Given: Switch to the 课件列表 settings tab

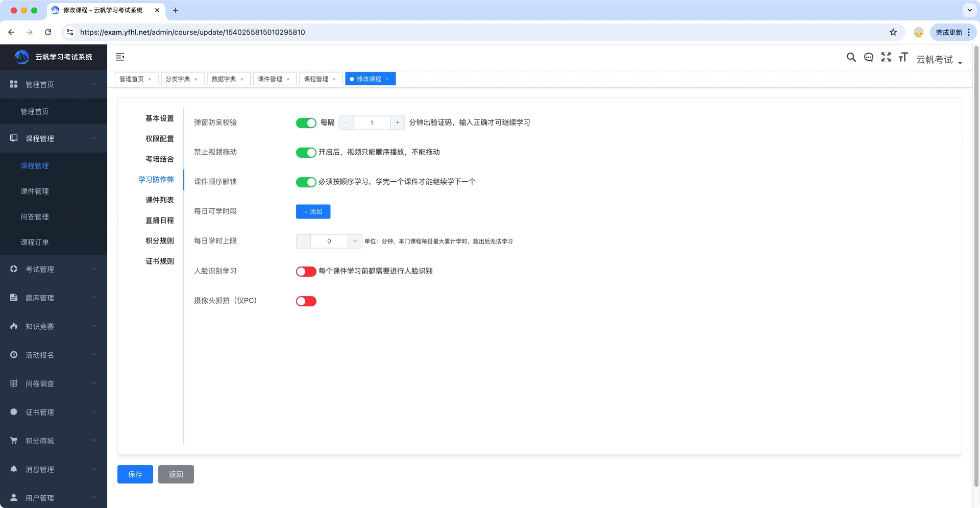Looking at the screenshot, I should coord(159,200).
